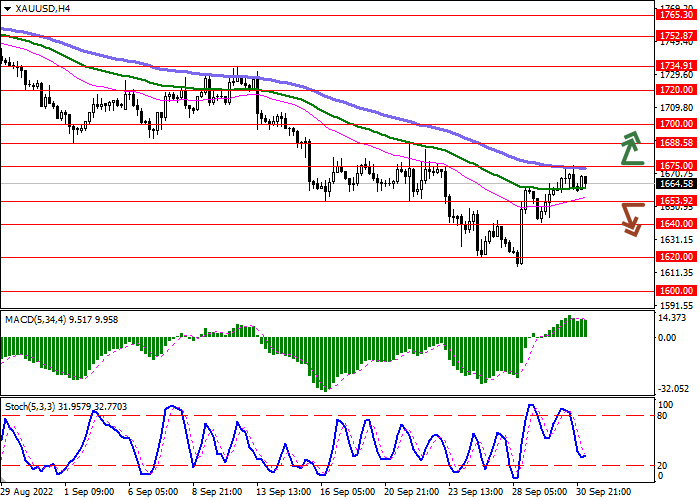The image size is (700, 500).
Task: Click the 0.00 level on MACD scale
Action: tap(667, 338)
